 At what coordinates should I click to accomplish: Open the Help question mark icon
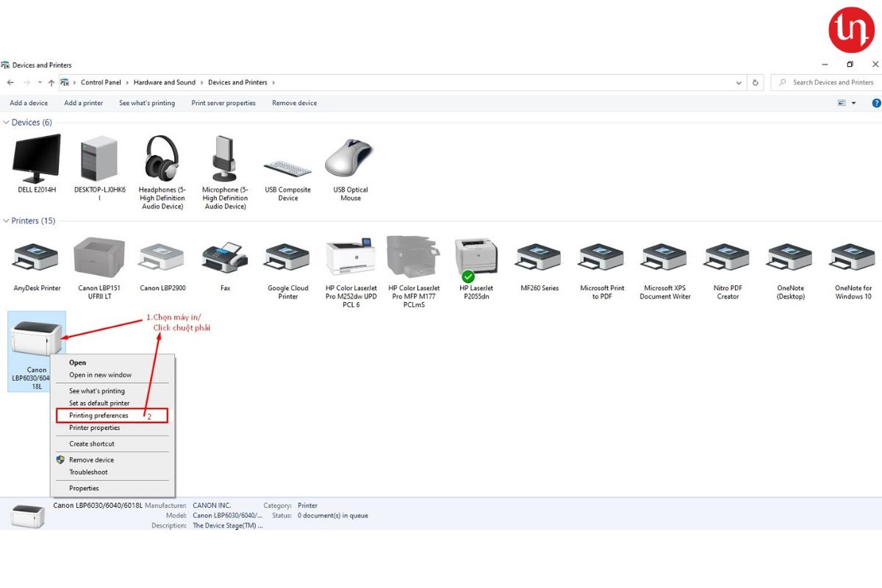point(875,103)
